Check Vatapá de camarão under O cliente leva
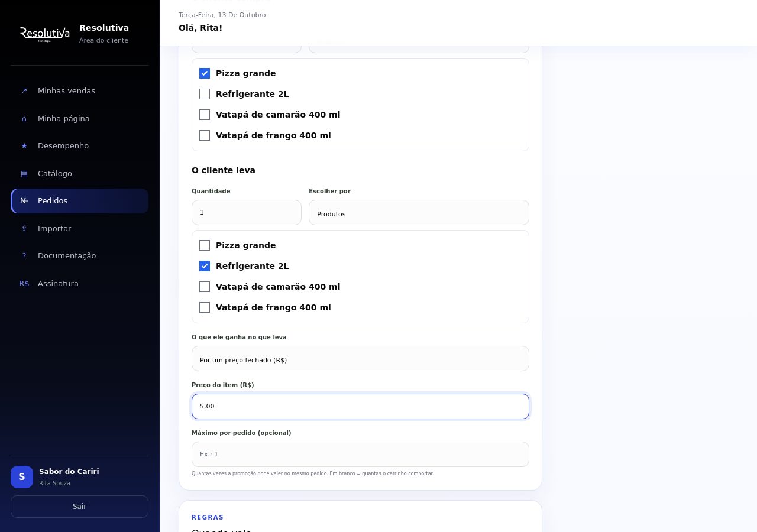The width and height of the screenshot is (757, 532). 205,287
